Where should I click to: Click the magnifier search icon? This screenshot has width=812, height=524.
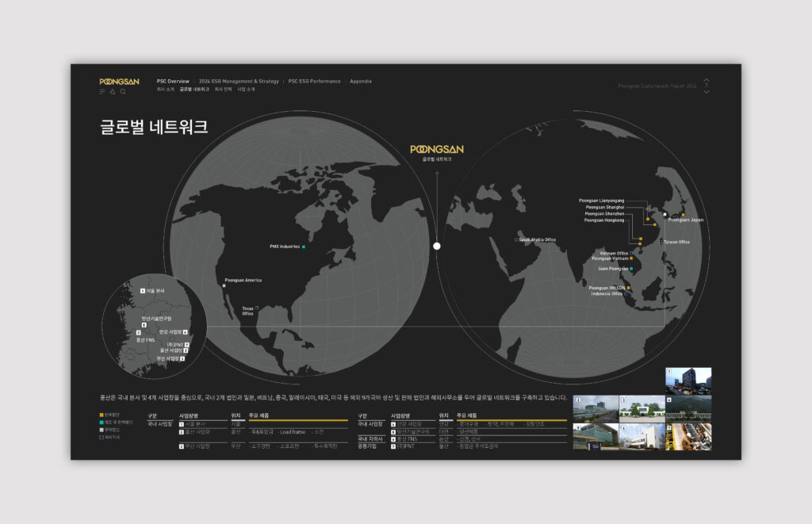[123, 92]
